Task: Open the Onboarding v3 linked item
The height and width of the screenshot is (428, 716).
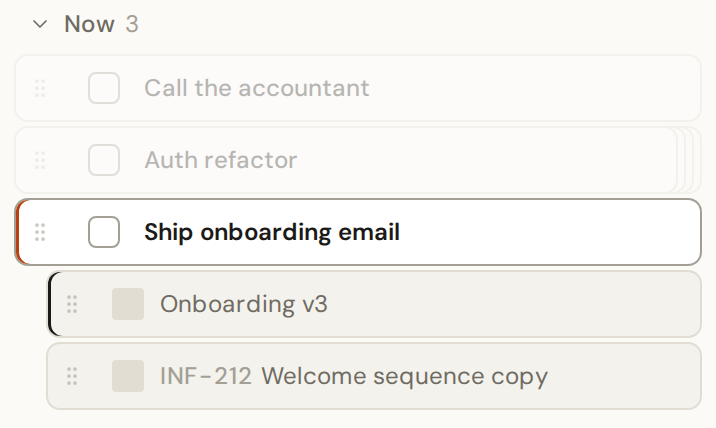Action: pos(244,304)
